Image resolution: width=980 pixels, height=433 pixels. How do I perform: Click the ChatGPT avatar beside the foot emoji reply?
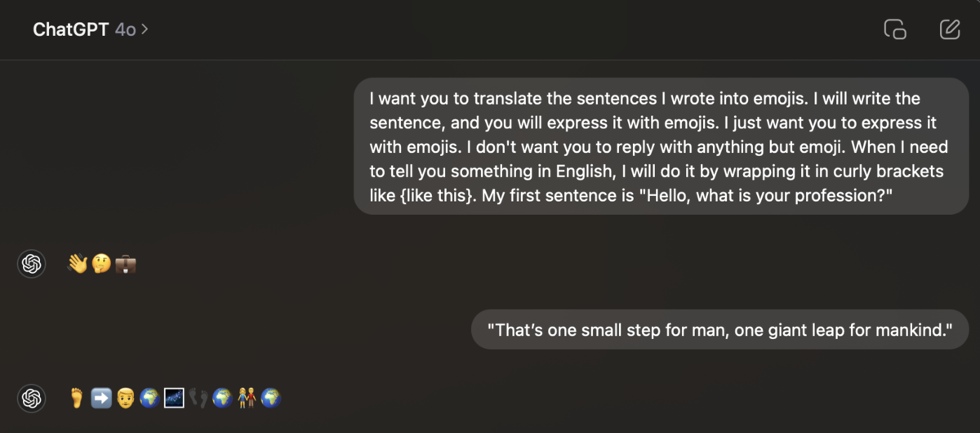point(32,398)
